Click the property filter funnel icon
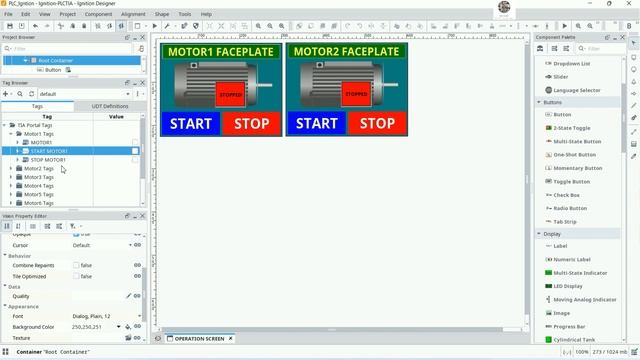Image resolution: width=640 pixels, height=360 pixels. (73, 226)
